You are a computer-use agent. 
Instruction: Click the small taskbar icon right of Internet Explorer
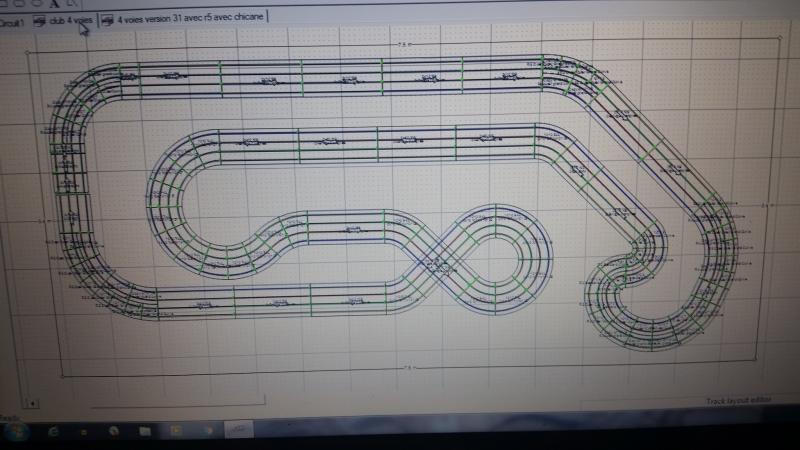(x=82, y=431)
